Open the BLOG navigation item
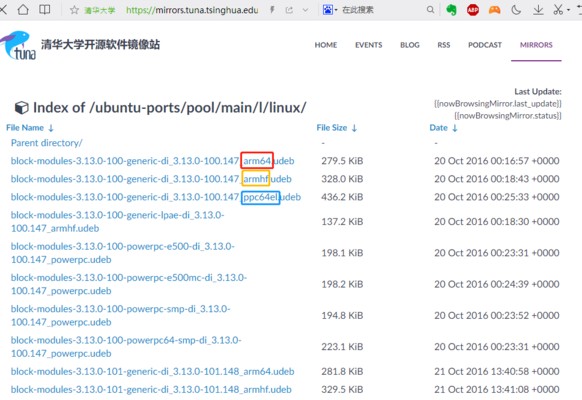The image size is (582, 400). 410,45
